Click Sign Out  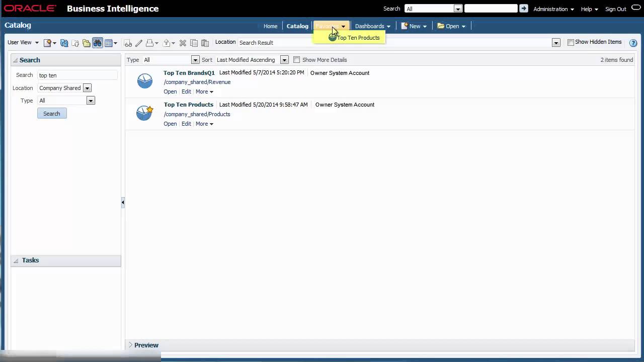[x=615, y=9]
